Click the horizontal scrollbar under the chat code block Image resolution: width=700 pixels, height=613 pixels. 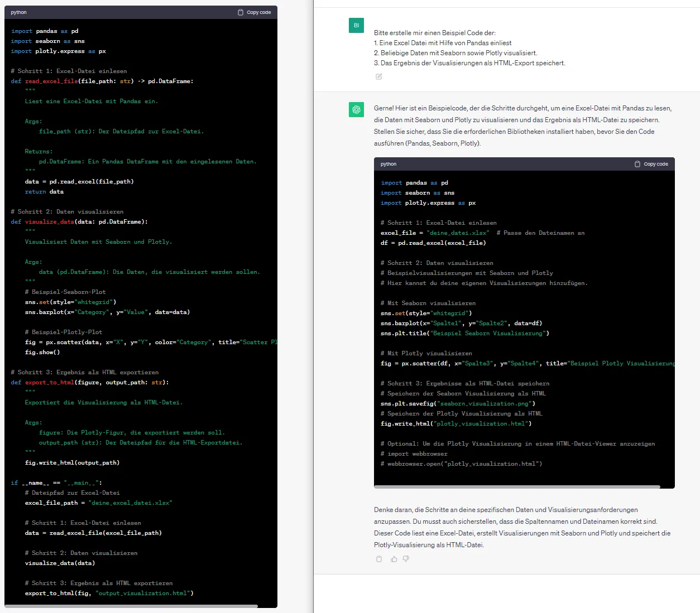click(x=517, y=486)
